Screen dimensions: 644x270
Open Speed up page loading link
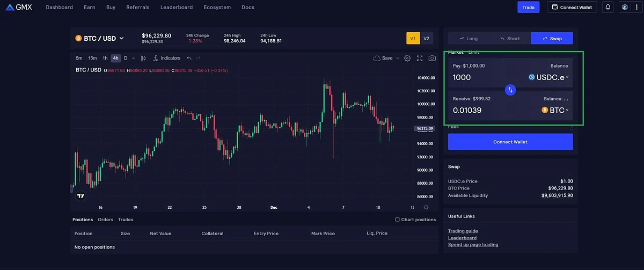(473, 245)
